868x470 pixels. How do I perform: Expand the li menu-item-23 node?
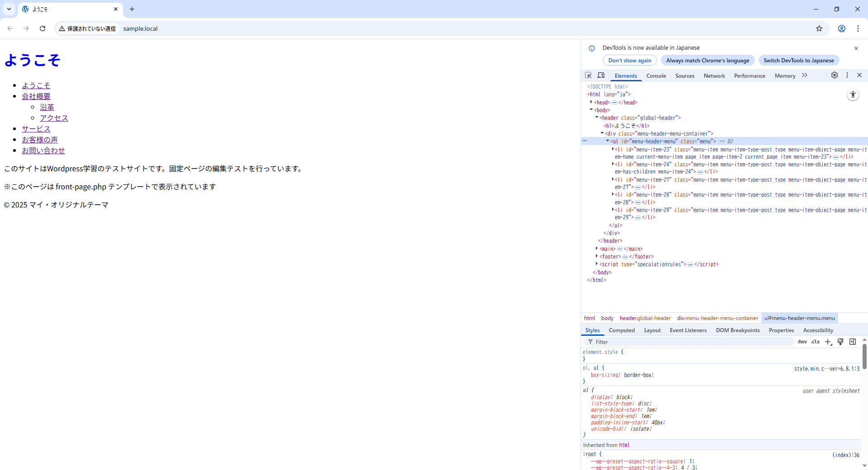click(x=613, y=149)
